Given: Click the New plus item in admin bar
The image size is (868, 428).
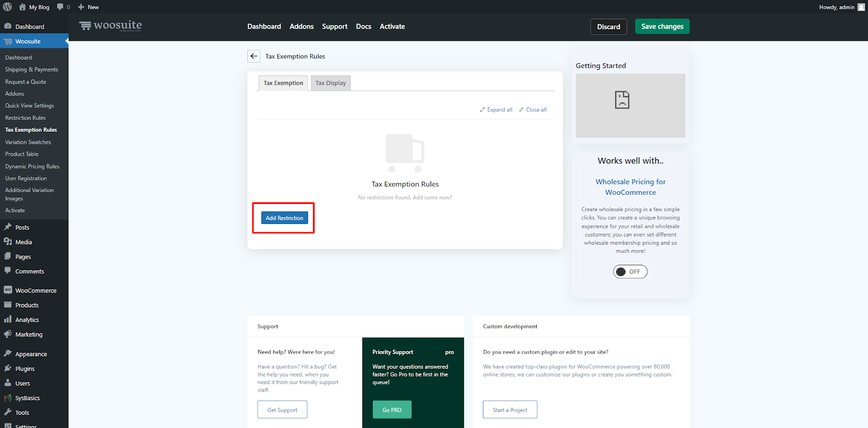Looking at the screenshot, I should 88,7.
